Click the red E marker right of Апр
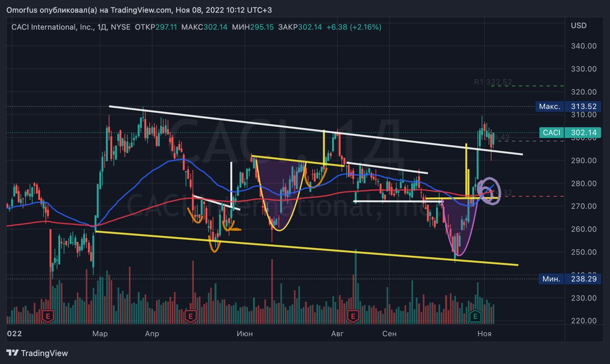Image resolution: width=610 pixels, height=364 pixels. point(191,315)
